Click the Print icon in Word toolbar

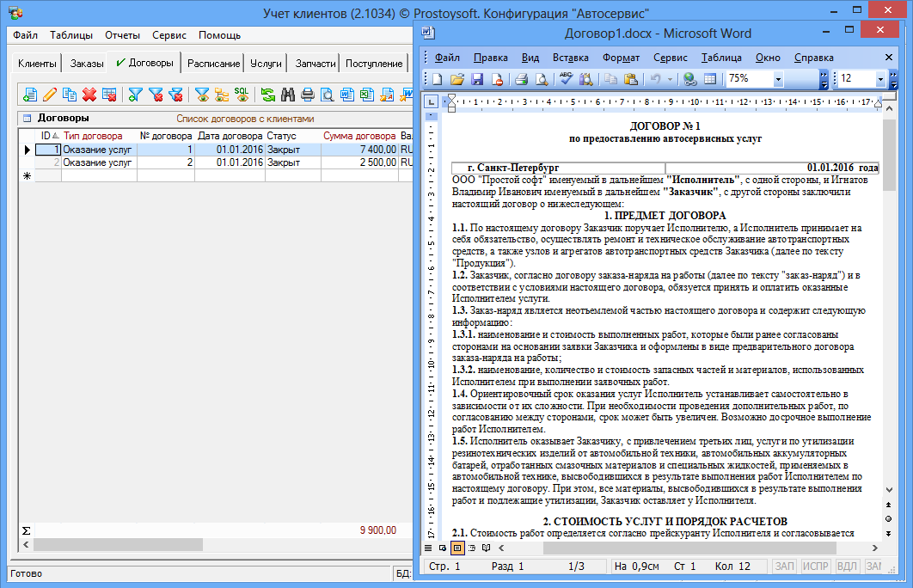point(522,79)
